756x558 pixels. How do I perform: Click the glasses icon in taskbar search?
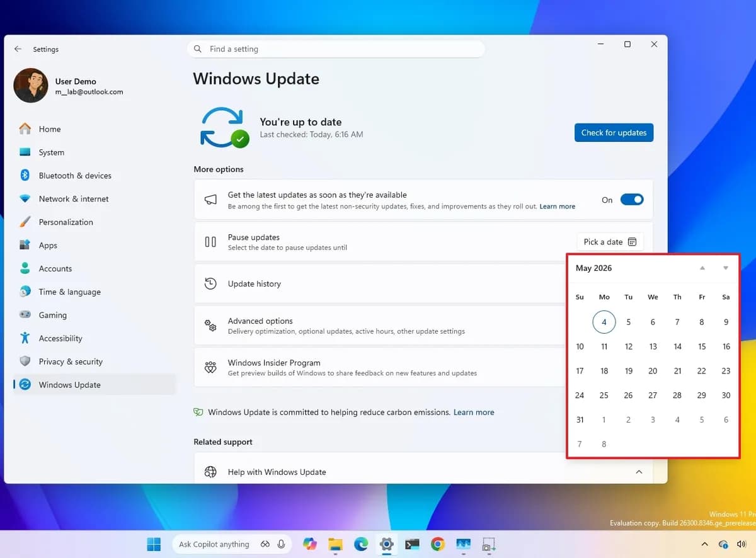pyautogui.click(x=265, y=544)
